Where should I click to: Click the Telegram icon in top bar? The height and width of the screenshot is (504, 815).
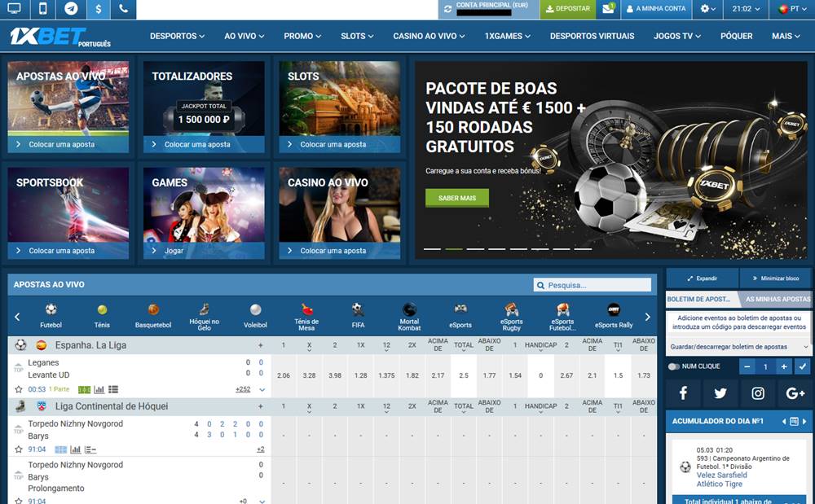click(71, 9)
